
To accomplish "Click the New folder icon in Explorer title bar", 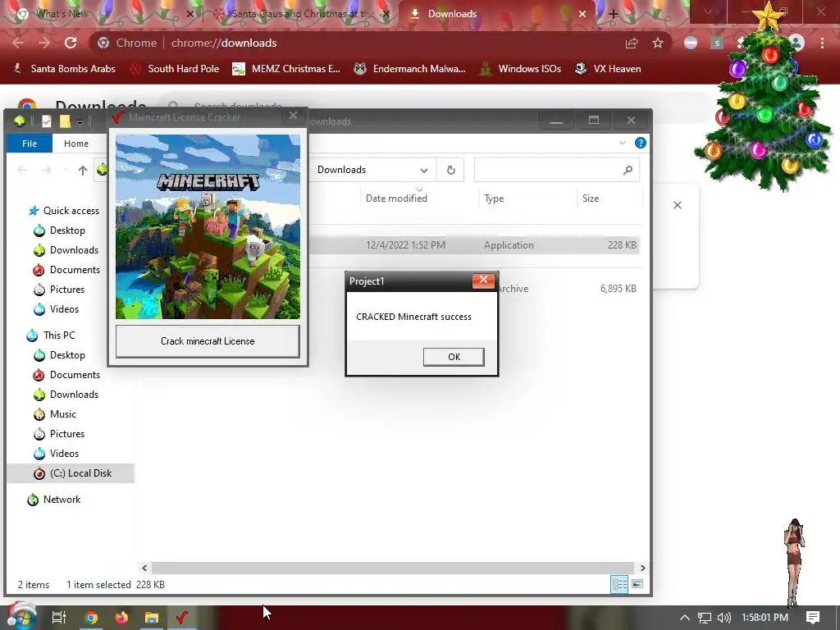I will tap(65, 121).
